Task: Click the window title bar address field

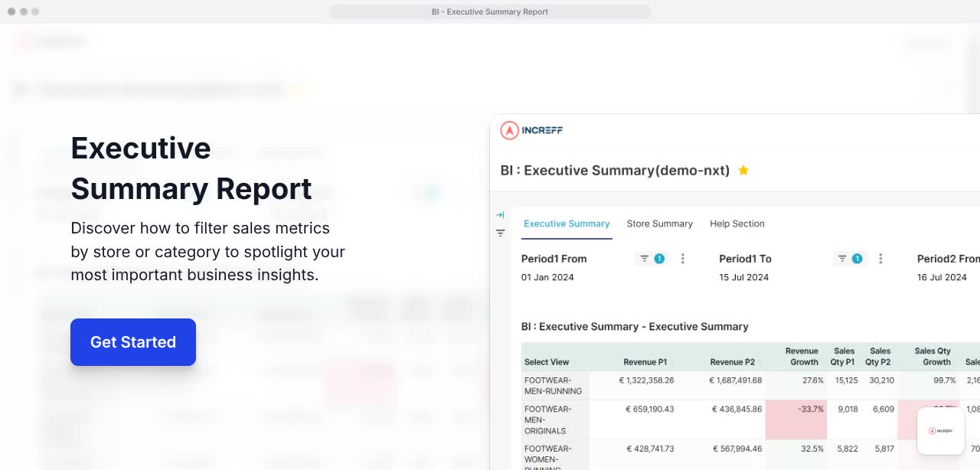Action: [x=490, y=11]
